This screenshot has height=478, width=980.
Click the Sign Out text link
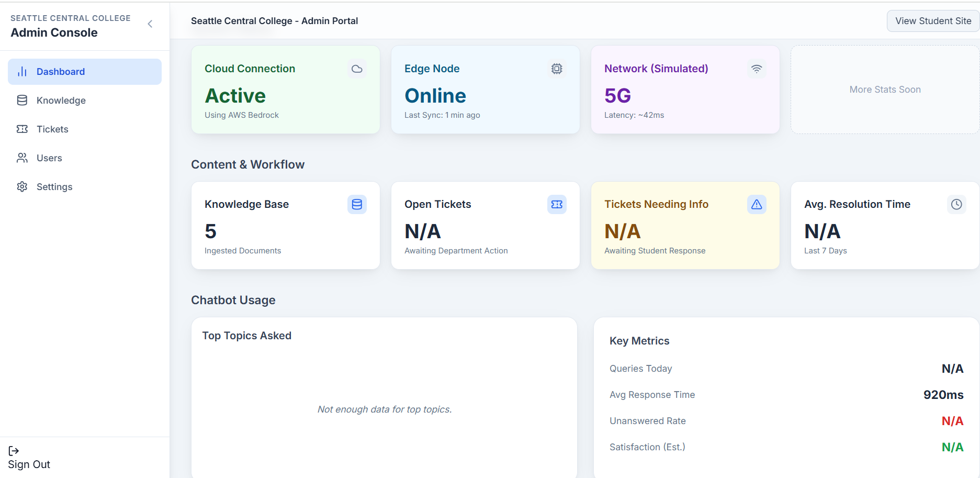pyautogui.click(x=29, y=464)
